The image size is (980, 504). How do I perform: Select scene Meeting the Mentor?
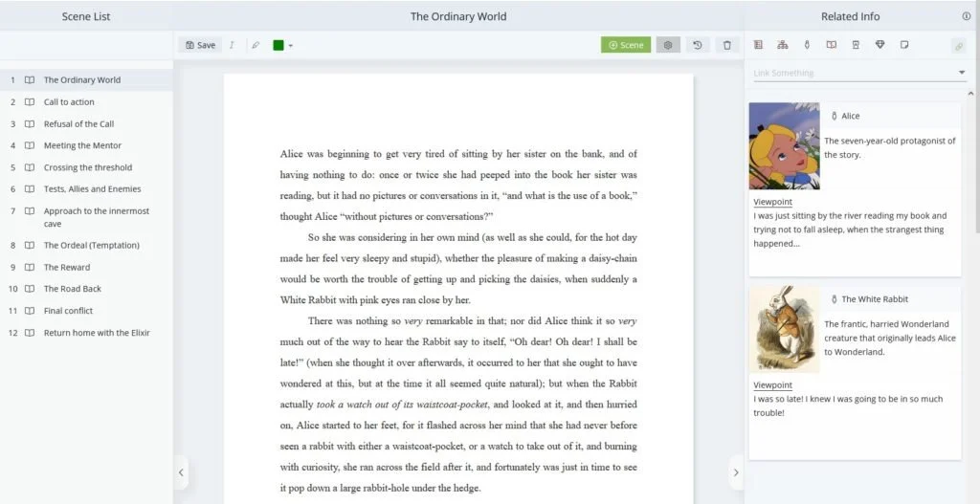[86, 145]
